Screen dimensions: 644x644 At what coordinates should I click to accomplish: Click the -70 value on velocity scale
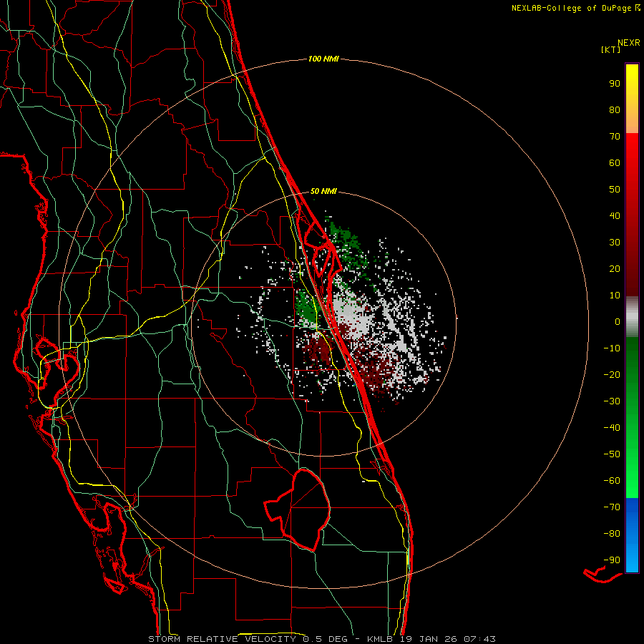(x=612, y=507)
